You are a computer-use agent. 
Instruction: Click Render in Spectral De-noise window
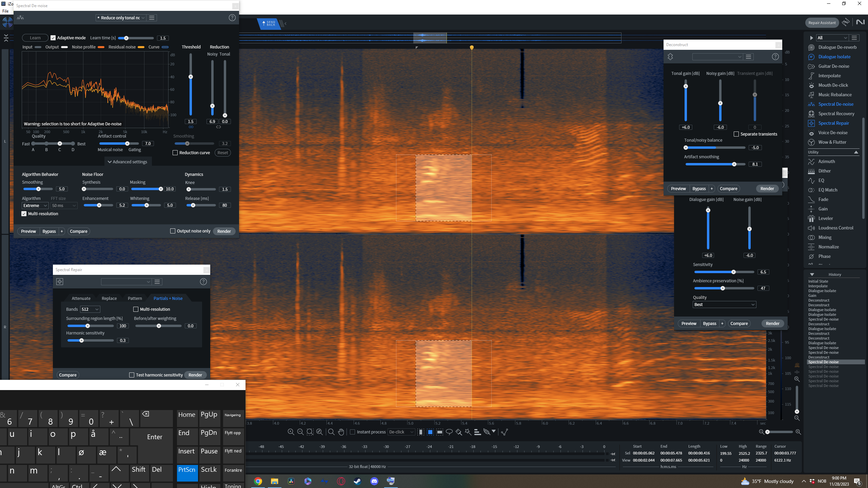[x=224, y=231]
